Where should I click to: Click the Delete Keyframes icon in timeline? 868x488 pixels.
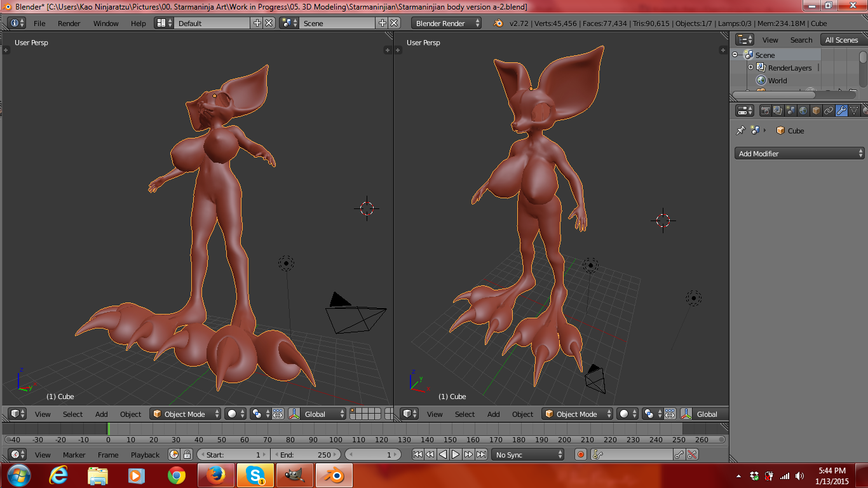(x=693, y=454)
